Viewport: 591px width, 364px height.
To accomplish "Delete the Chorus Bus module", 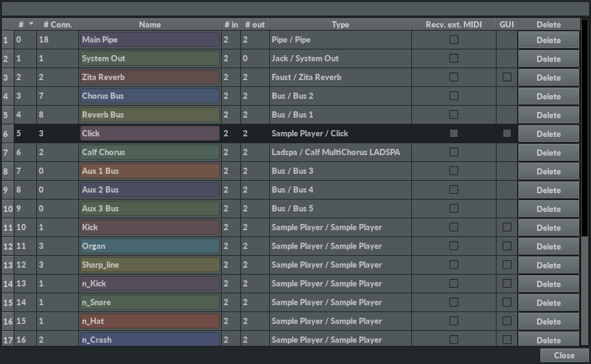I will coord(548,96).
